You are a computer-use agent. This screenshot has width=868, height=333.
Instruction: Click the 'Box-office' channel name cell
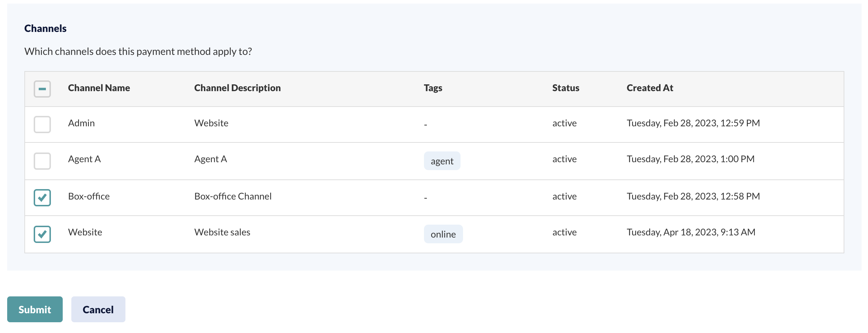[x=89, y=196]
